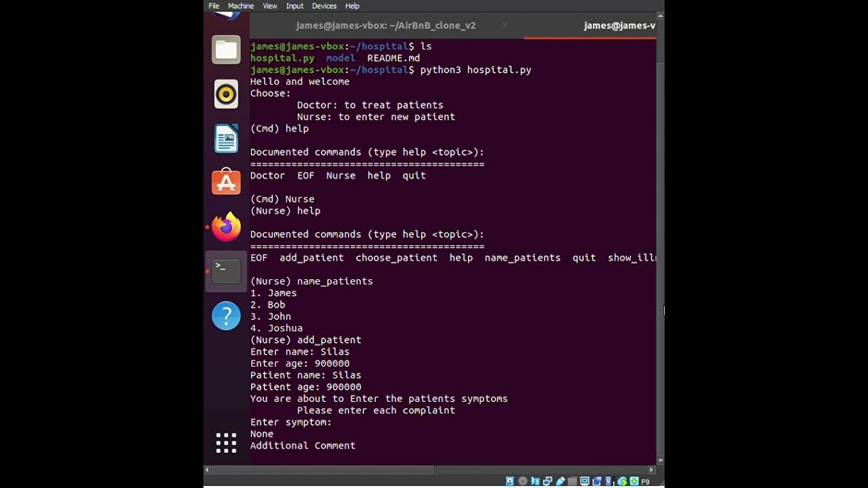
Task: Click the 'Enter symptom:' prompt
Action: pyautogui.click(x=291, y=422)
